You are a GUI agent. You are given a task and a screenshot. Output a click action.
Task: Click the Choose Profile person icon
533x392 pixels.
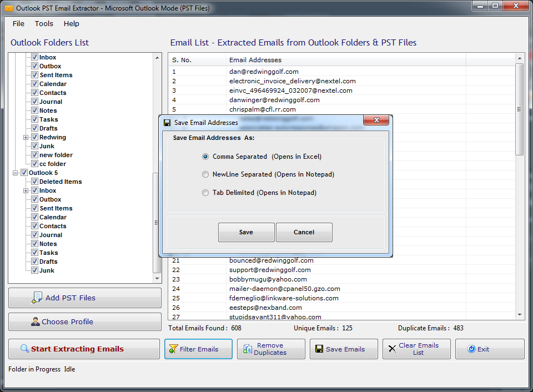coord(36,321)
